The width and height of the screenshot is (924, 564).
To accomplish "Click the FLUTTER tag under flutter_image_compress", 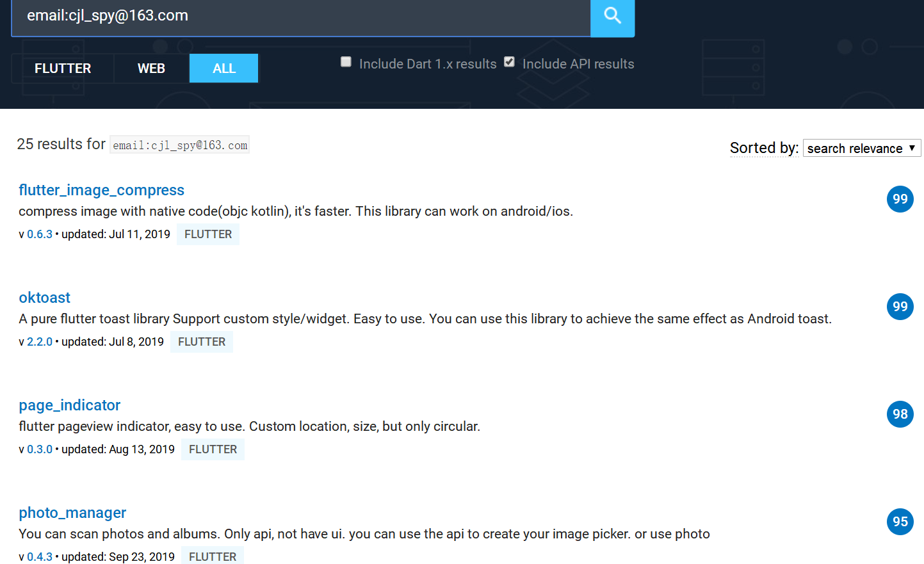I will (x=208, y=234).
